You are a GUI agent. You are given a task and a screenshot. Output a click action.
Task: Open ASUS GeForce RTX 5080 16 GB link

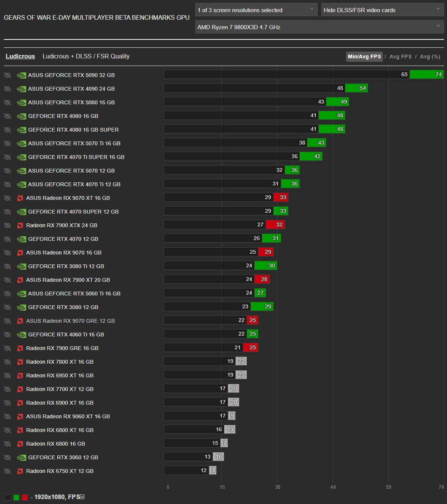point(71,102)
